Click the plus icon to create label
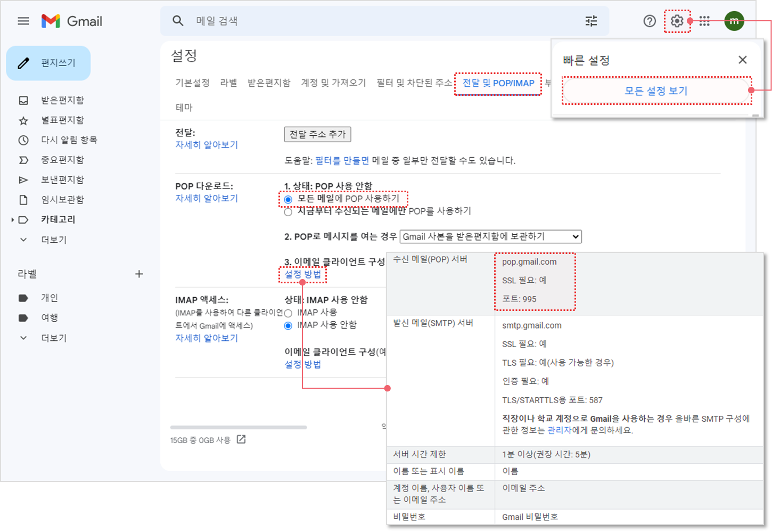 [139, 274]
